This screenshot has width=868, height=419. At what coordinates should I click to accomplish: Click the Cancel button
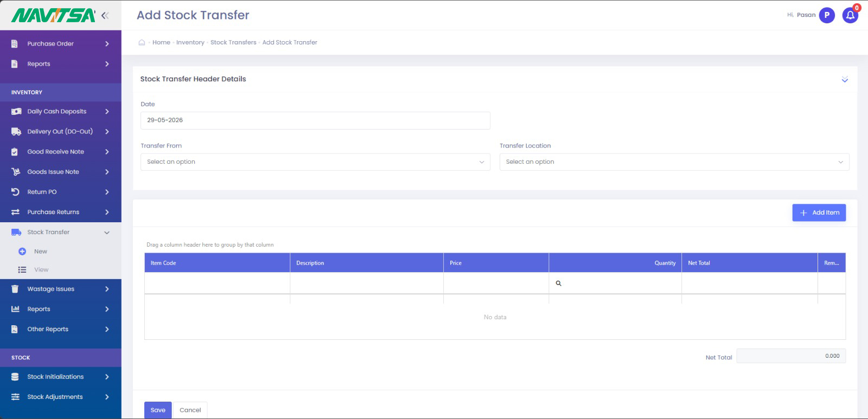(190, 410)
